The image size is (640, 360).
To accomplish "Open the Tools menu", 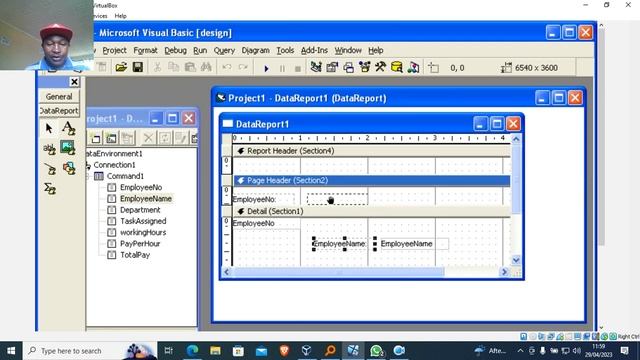I will click(285, 50).
